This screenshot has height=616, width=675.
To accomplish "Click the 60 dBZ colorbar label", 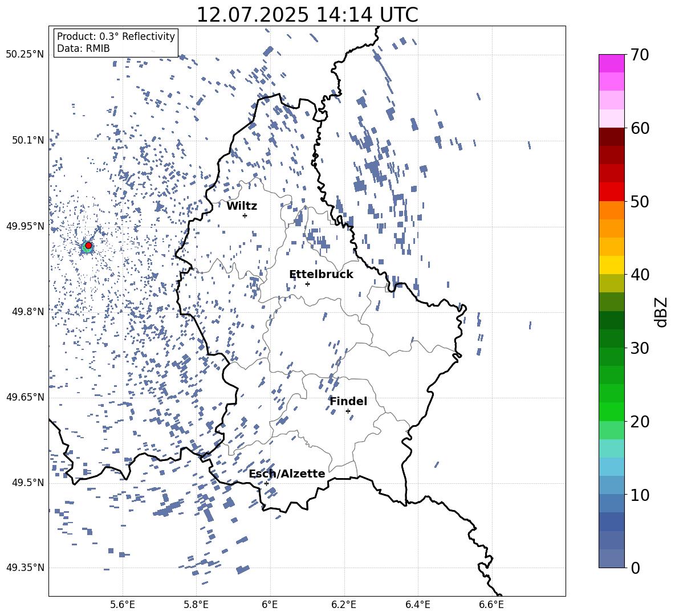I will pyautogui.click(x=640, y=128).
